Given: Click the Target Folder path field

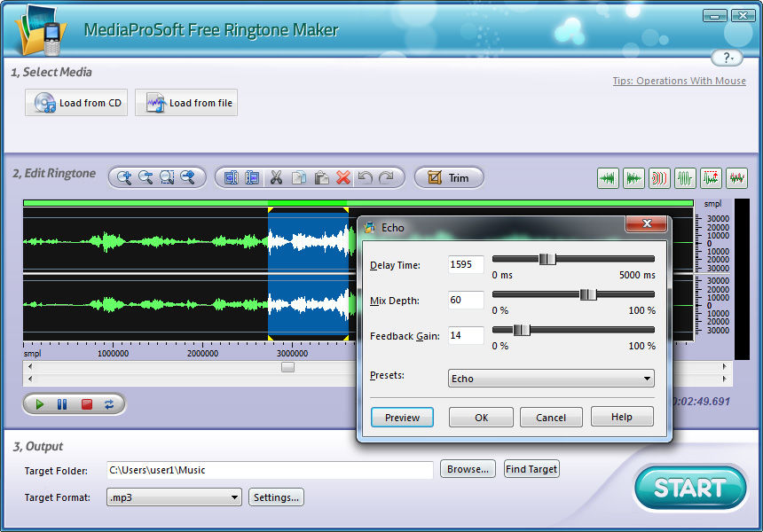Looking at the screenshot, I should (x=270, y=470).
